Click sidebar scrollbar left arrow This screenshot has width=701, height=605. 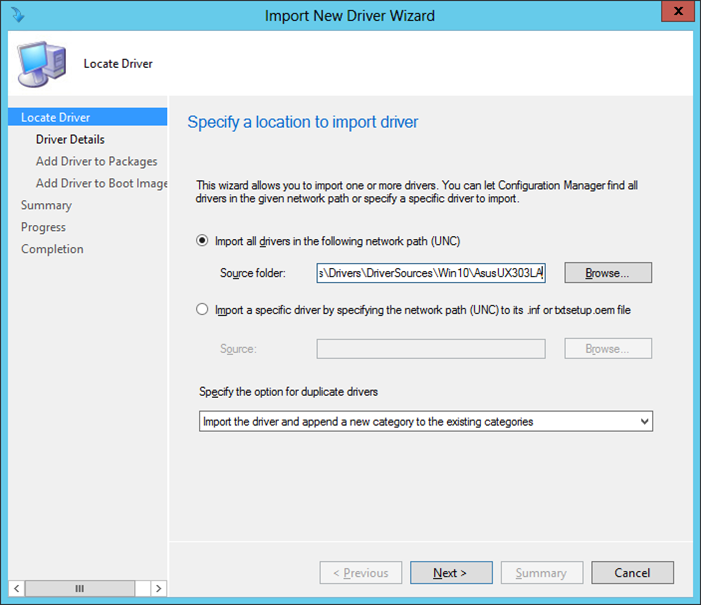17,588
